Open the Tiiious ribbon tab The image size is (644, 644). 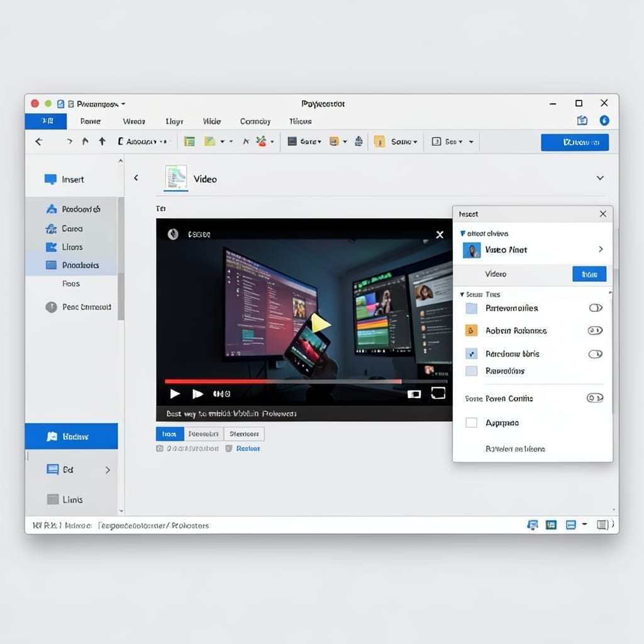(300, 121)
